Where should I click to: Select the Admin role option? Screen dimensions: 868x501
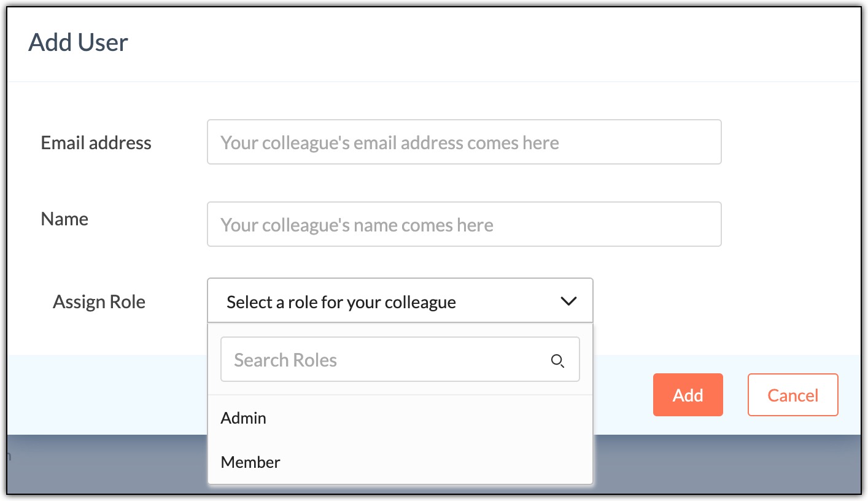pyautogui.click(x=244, y=418)
